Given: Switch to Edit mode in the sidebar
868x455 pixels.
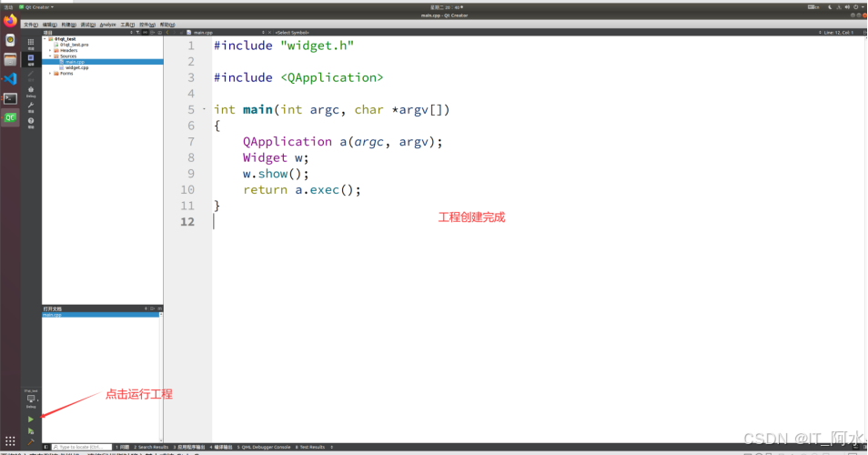Looking at the screenshot, I should 30,59.
